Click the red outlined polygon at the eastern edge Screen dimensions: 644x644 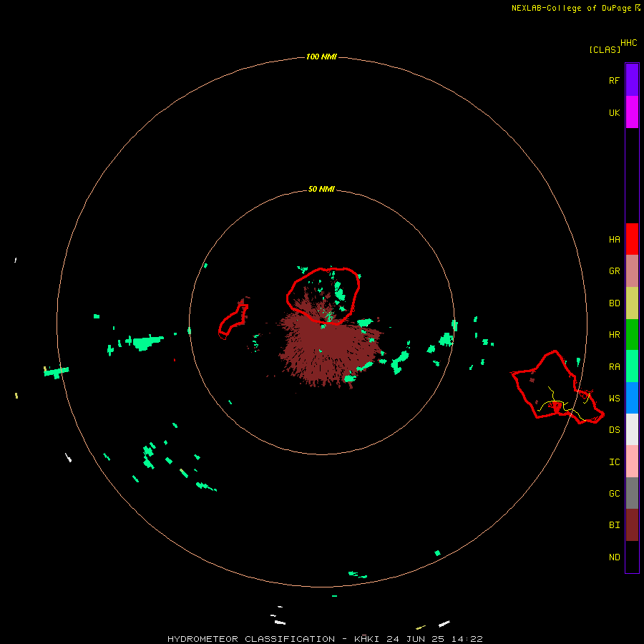point(557,387)
